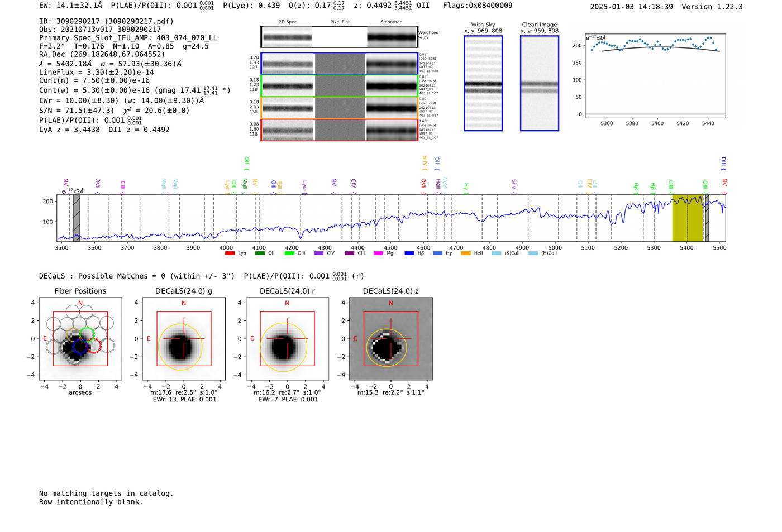The height and width of the screenshot is (532, 782).
Task: Click the blue Hβ legend swatch
Action: click(409, 253)
